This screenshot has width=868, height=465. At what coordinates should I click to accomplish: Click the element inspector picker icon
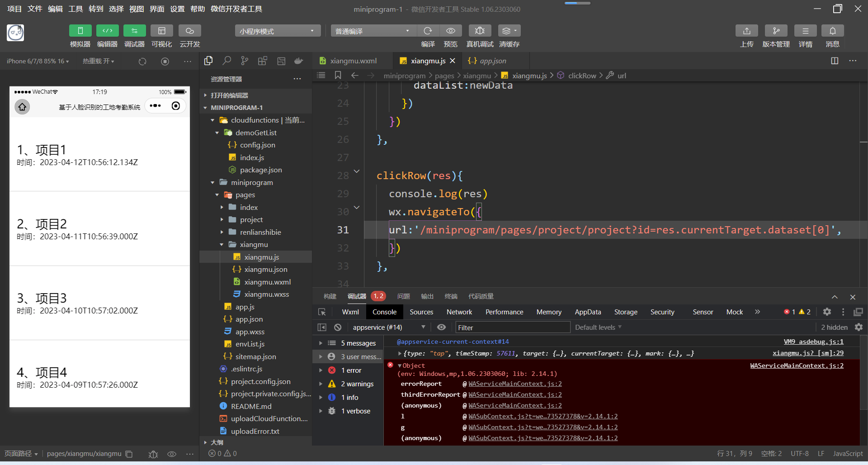pyautogui.click(x=322, y=312)
